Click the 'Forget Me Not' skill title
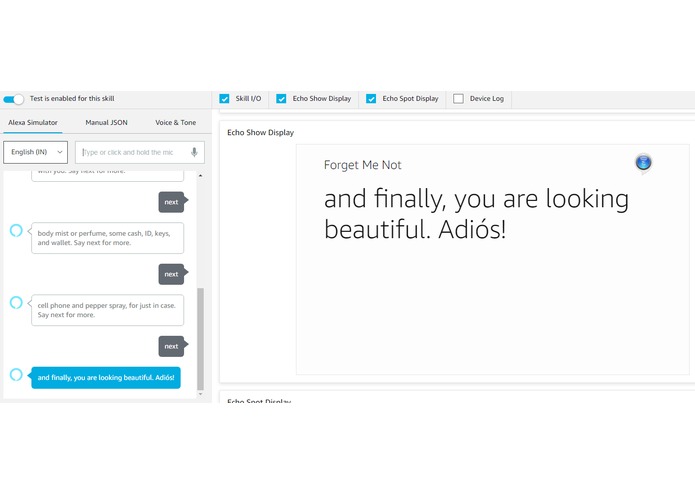Image resolution: width=695 pixels, height=494 pixels. click(363, 165)
